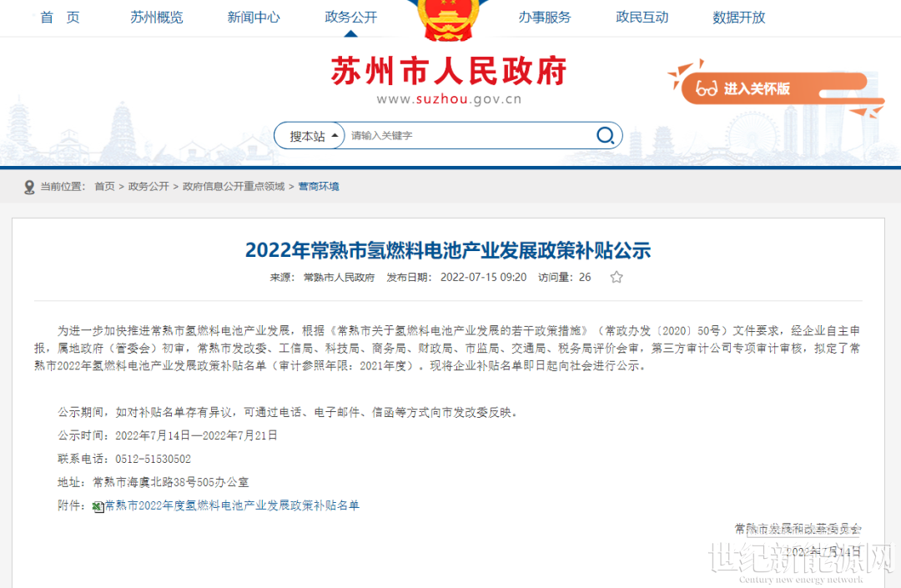Image resolution: width=901 pixels, height=588 pixels.
Task: Click the 请输入关键字 search input field
Action: click(467, 136)
